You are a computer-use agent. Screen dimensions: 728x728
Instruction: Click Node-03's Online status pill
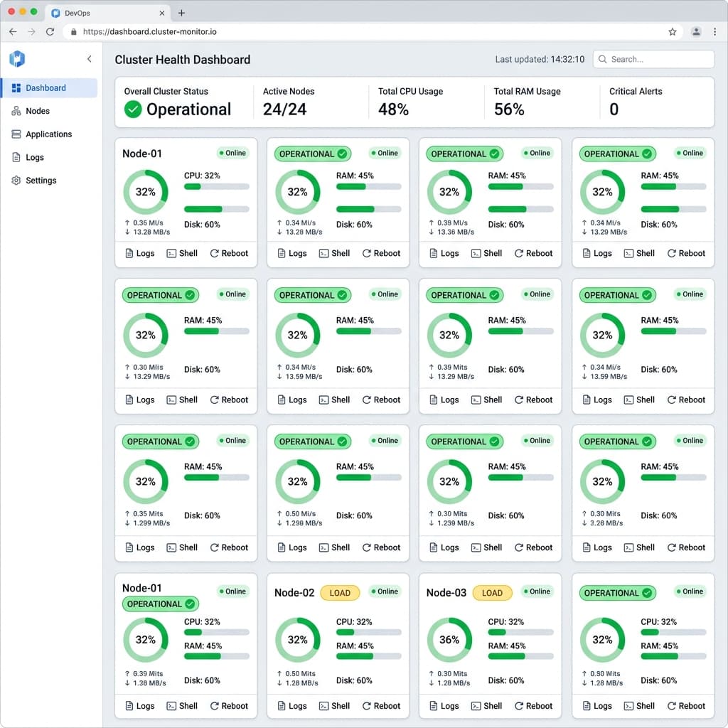537,591
